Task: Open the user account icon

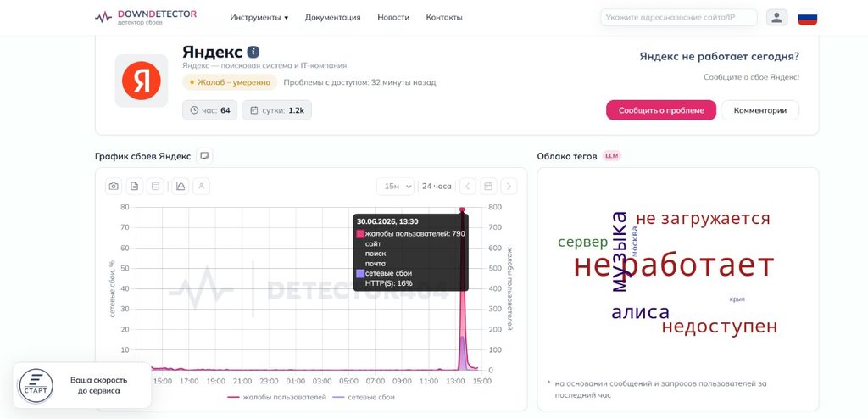Action: tap(776, 17)
